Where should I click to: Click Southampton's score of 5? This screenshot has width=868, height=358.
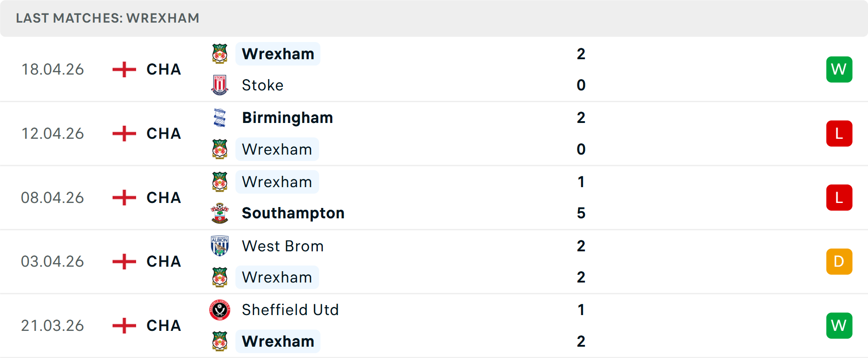click(x=581, y=213)
